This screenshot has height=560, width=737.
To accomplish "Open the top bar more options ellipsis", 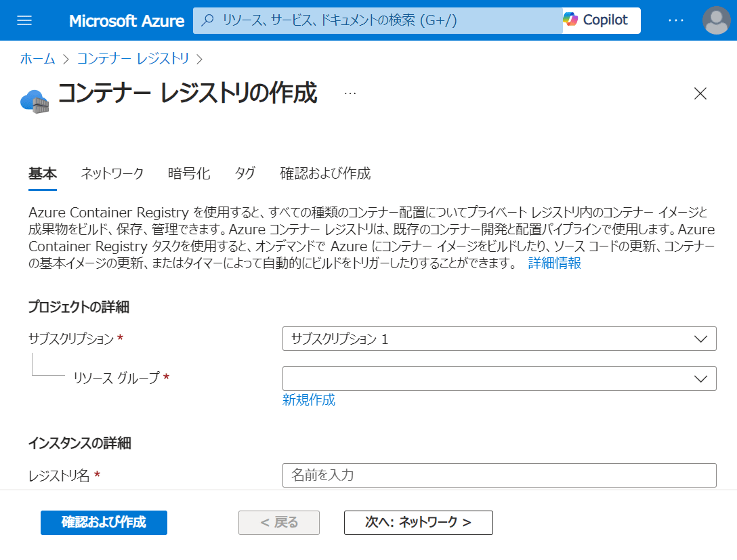I will coord(676,20).
